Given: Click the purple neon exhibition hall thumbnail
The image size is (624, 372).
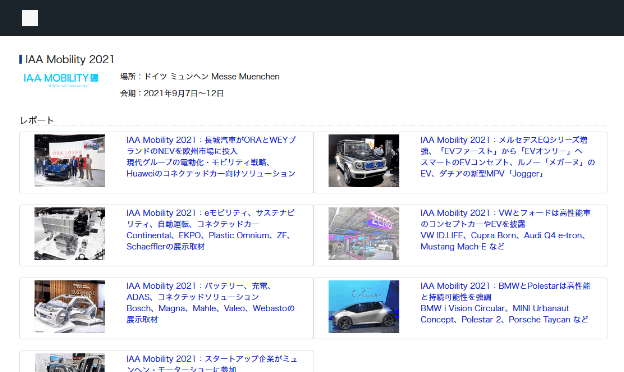Looking at the screenshot, I should (364, 233).
